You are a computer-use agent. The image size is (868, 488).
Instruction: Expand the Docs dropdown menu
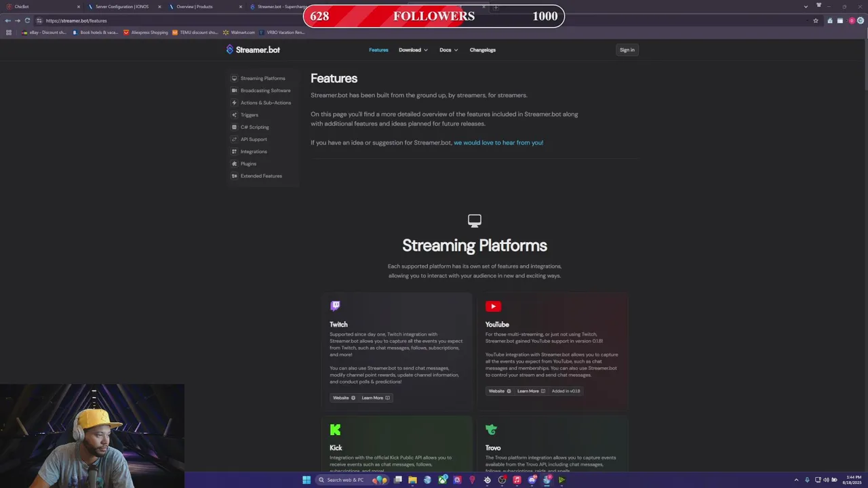pos(448,49)
